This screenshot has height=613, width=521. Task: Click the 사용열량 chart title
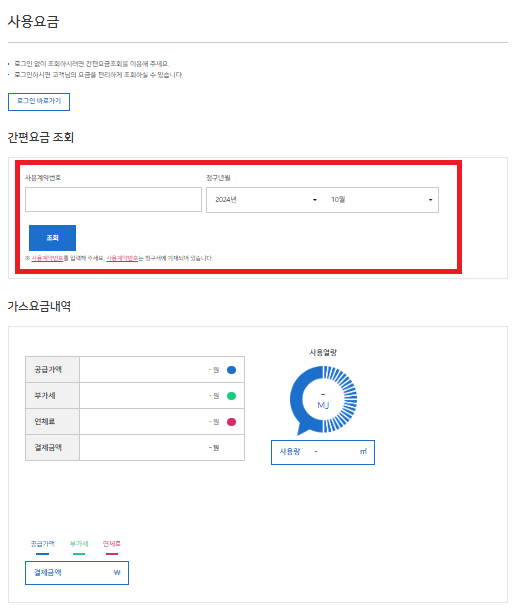point(323,353)
